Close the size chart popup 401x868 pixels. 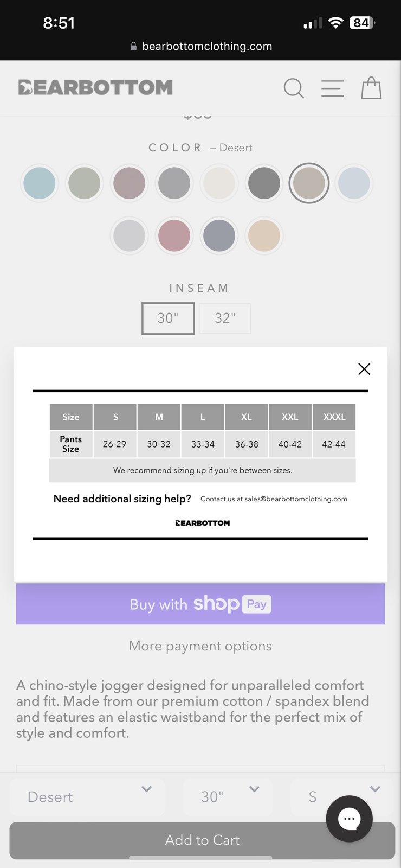[x=364, y=369]
